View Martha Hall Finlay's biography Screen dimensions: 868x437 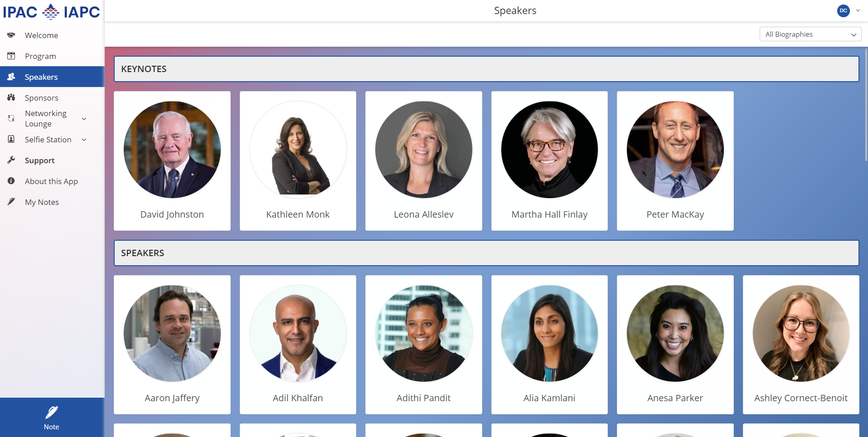click(549, 160)
